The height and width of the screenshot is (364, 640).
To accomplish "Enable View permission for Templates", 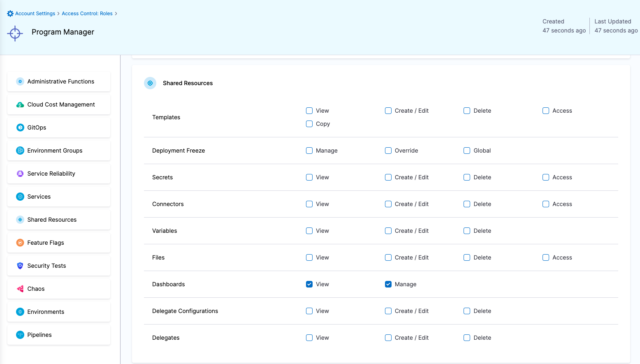I will pos(309,111).
